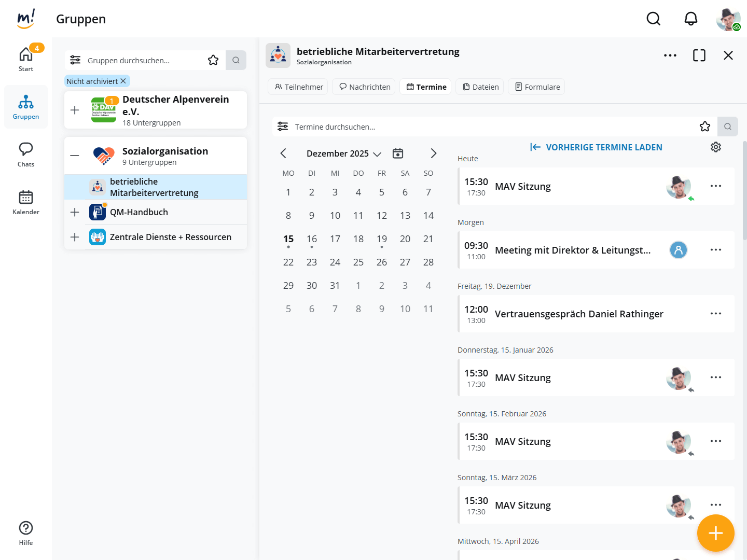747x560 pixels.
Task: Remove the 'Nicht archiviert' filter chip
Action: [x=123, y=81]
